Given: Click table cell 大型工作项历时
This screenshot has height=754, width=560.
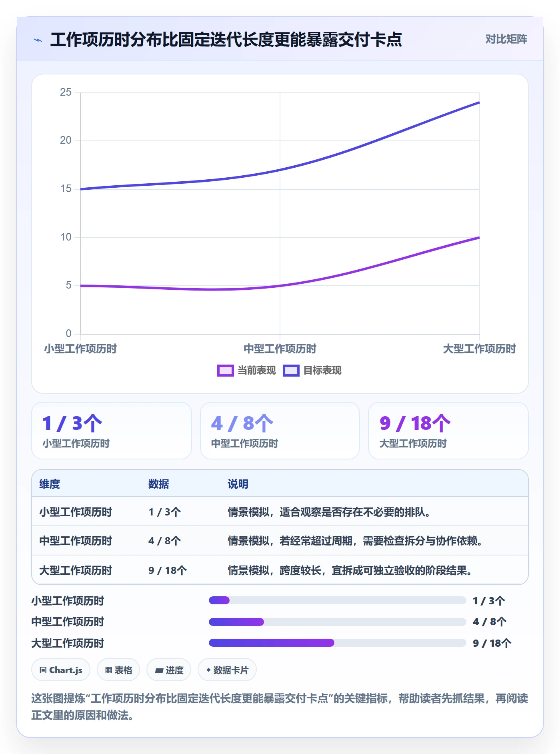Looking at the screenshot, I should 76,571.
